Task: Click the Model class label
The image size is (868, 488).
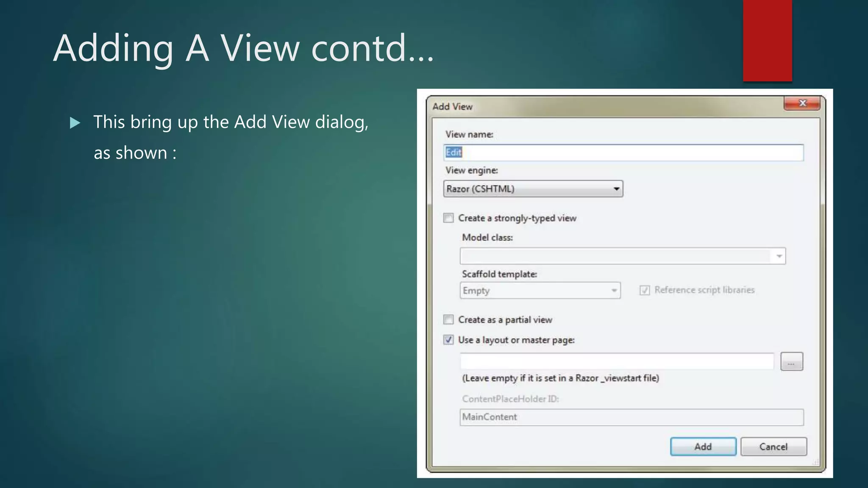Action: click(487, 238)
